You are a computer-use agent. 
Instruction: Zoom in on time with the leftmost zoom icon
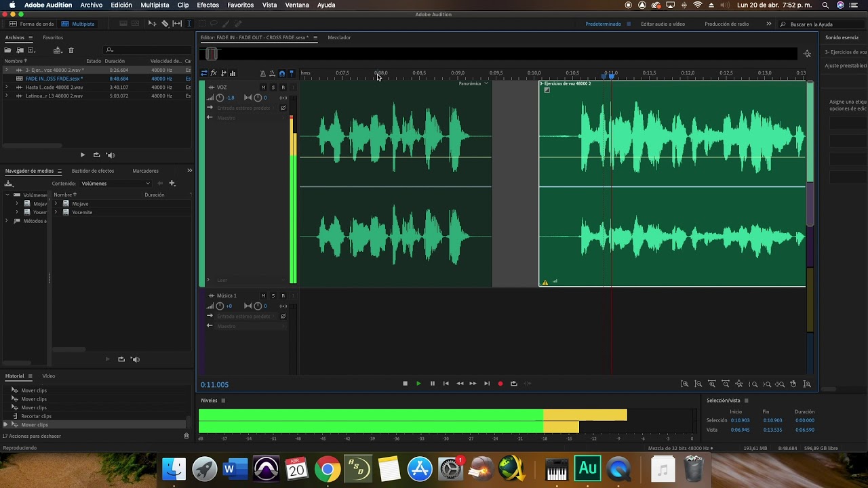[685, 384]
